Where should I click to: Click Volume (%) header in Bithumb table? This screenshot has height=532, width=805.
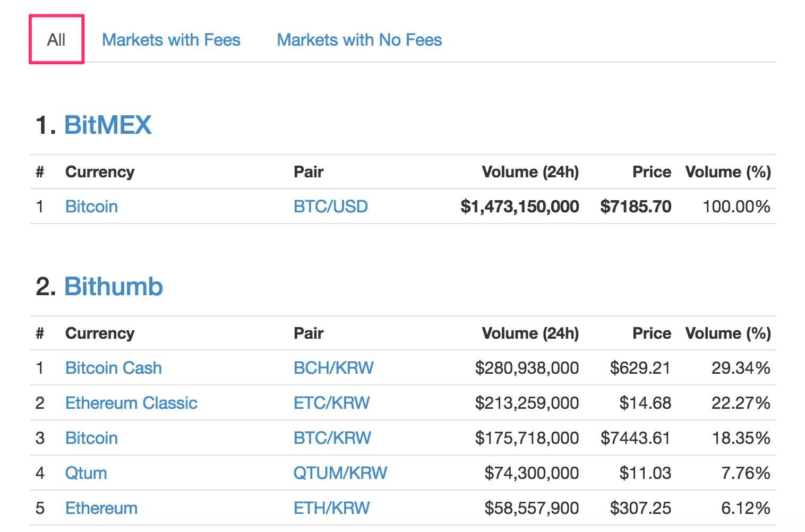pyautogui.click(x=728, y=333)
